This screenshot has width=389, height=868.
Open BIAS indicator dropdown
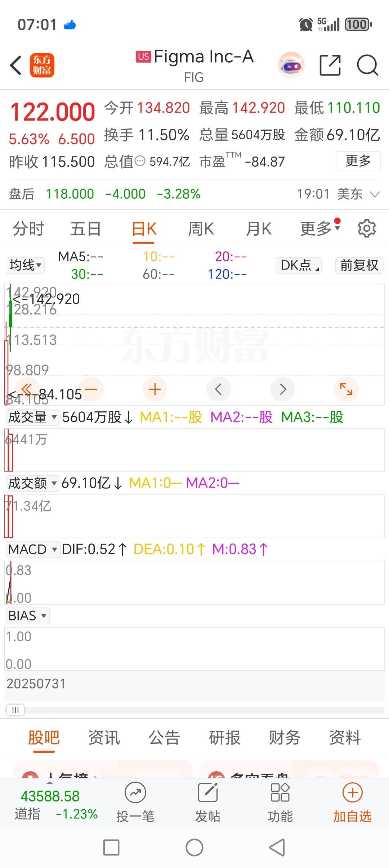28,615
